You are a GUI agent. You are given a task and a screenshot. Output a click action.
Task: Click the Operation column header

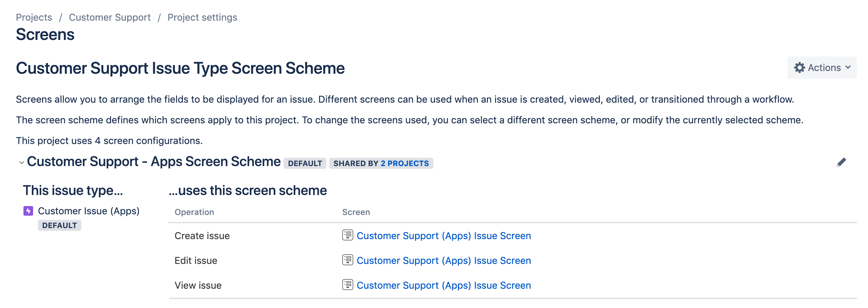[194, 212]
